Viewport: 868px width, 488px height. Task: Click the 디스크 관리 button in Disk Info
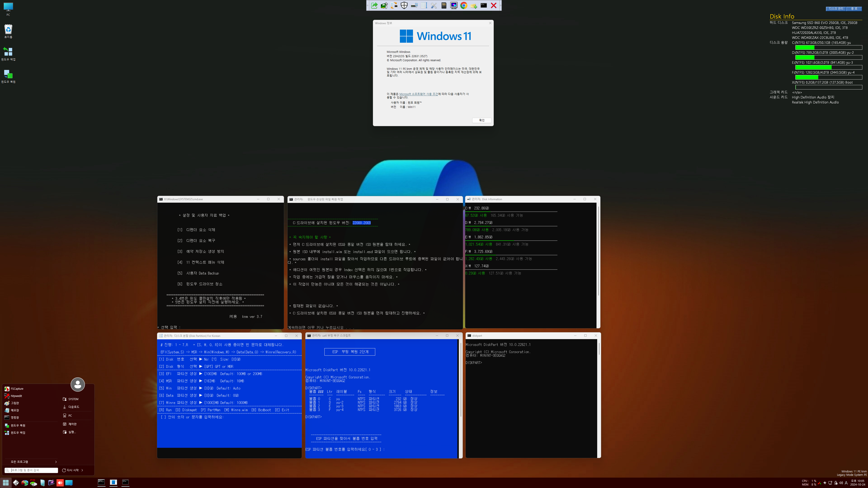point(836,9)
